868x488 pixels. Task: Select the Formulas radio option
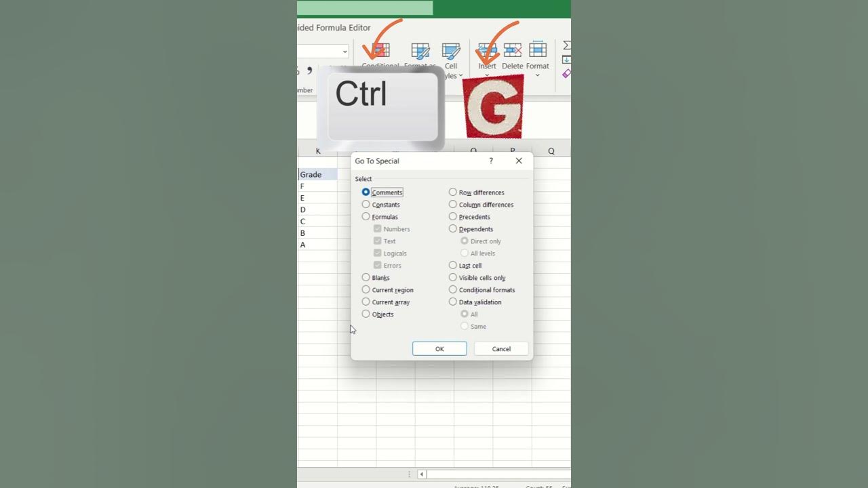point(366,217)
